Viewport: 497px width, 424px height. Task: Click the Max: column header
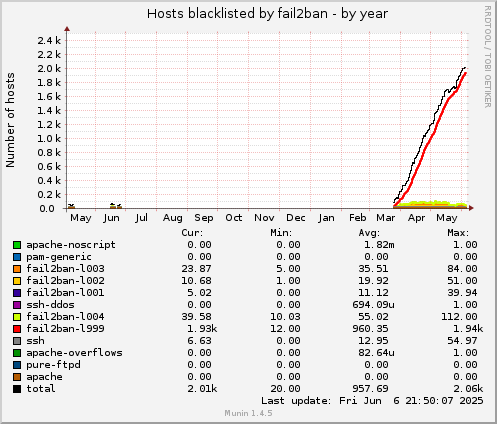pyautogui.click(x=458, y=233)
